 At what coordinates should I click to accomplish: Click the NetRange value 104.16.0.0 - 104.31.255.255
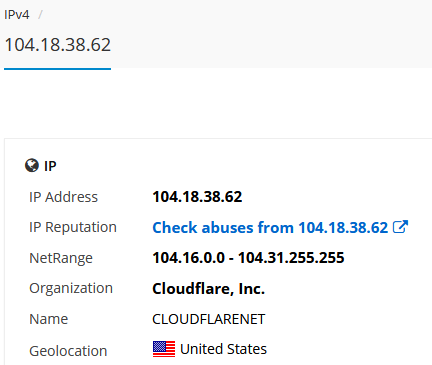pos(248,258)
